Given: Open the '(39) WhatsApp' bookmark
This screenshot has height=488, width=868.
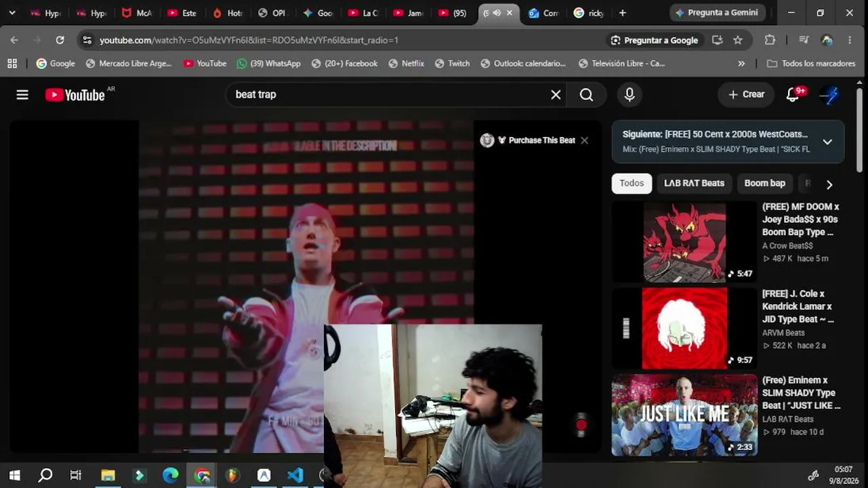Looking at the screenshot, I should click(x=268, y=64).
